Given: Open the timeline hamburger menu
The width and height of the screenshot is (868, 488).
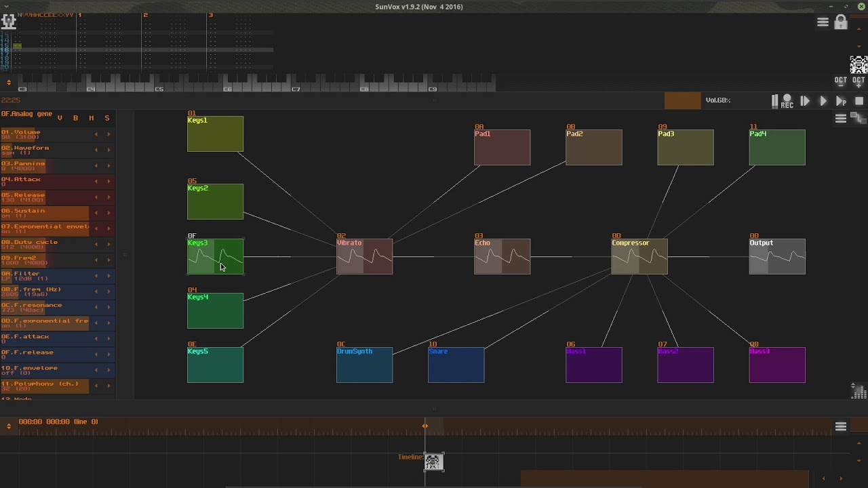Looking at the screenshot, I should point(841,426).
